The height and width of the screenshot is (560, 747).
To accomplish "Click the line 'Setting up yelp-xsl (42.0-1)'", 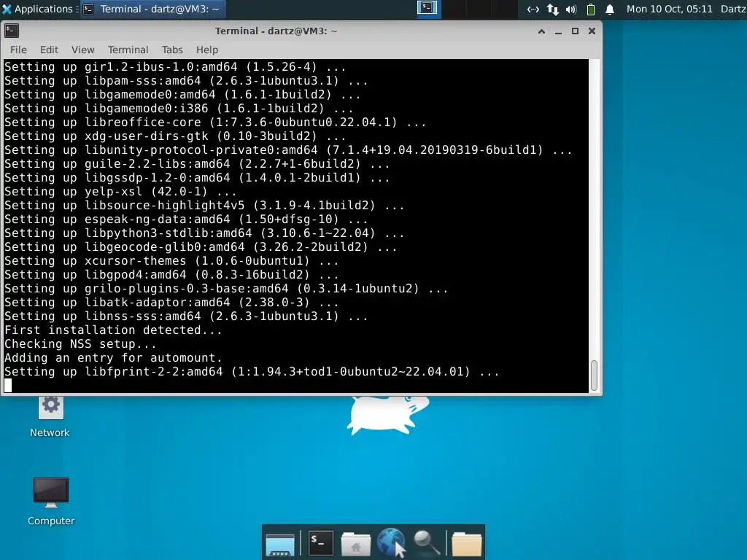I will click(x=120, y=192).
